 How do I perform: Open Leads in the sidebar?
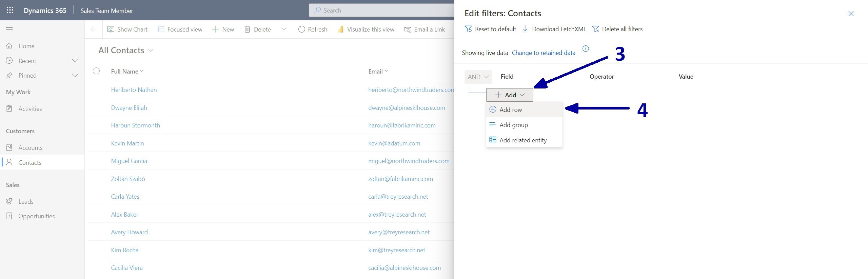pos(26,201)
